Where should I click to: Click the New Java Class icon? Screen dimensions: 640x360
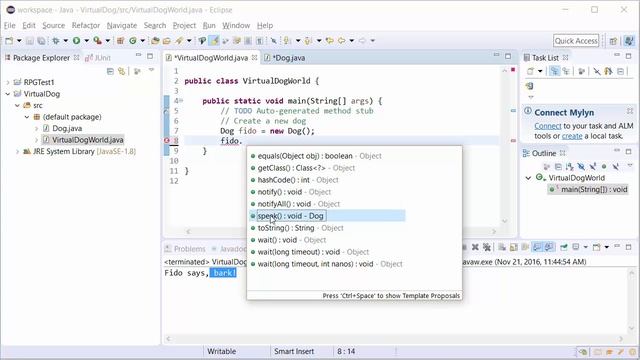(133, 41)
